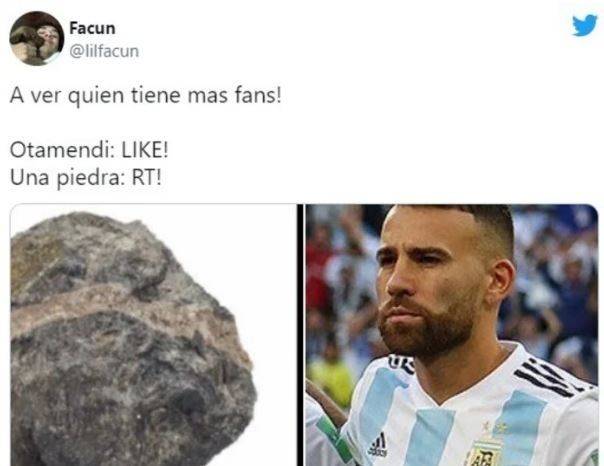Click the line 'Otamendi: LIKE!'

[89, 150]
